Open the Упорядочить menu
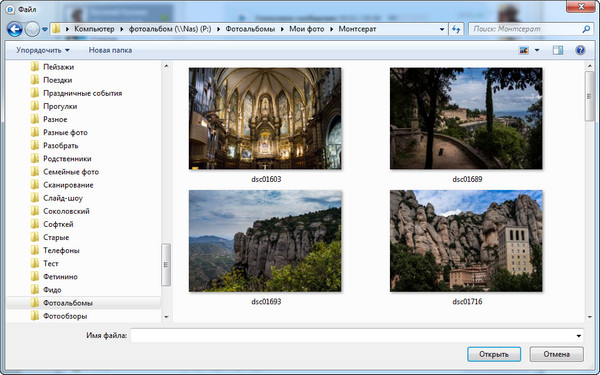600x375 pixels. [x=43, y=50]
